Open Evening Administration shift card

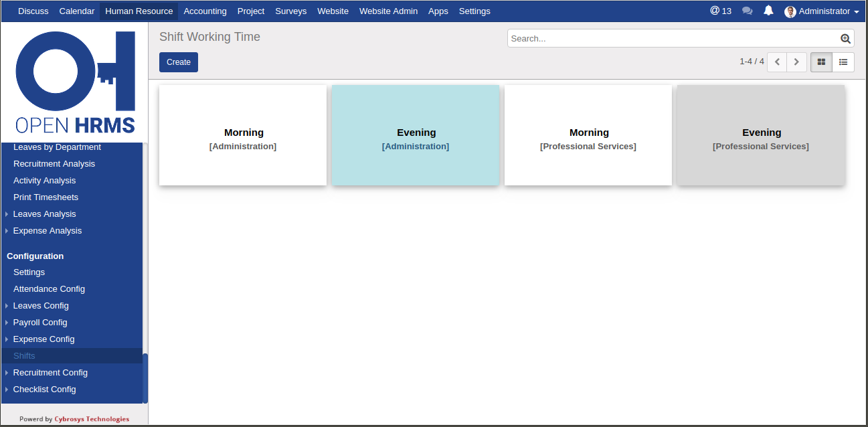click(x=416, y=135)
